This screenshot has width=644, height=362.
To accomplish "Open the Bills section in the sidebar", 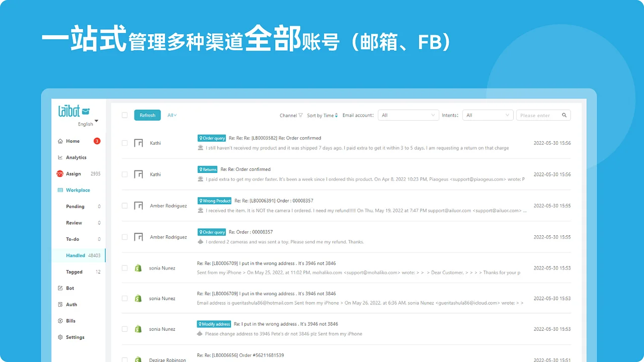I will click(x=69, y=320).
